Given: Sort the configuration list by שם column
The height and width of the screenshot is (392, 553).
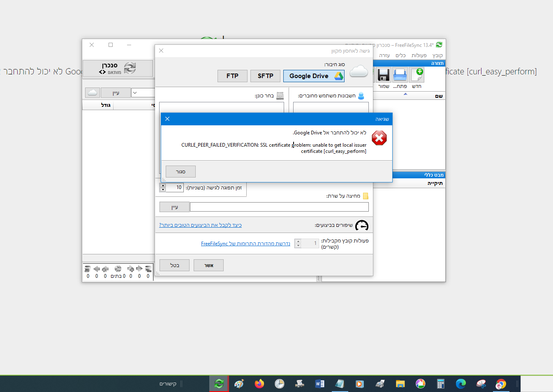Looking at the screenshot, I should pos(439,96).
